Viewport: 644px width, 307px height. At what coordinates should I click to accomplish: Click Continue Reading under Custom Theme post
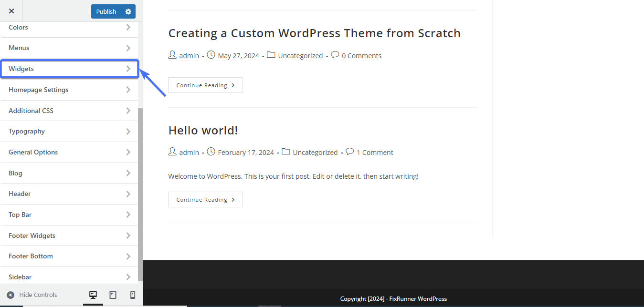[x=205, y=85]
